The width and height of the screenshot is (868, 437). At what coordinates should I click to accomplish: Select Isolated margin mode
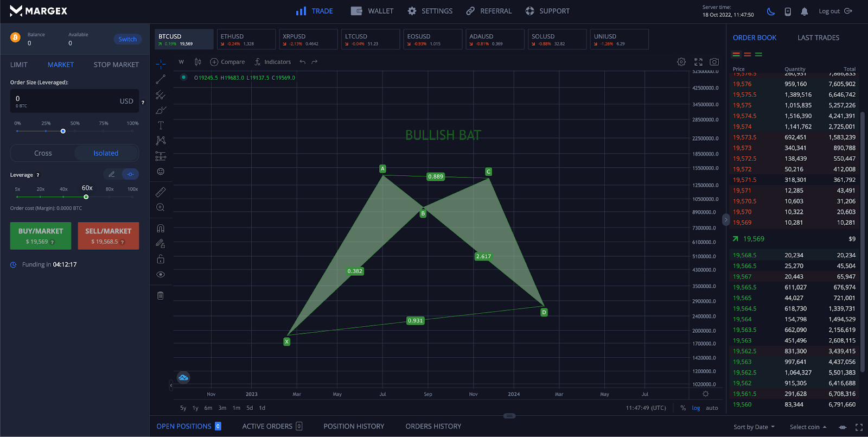[x=106, y=153]
